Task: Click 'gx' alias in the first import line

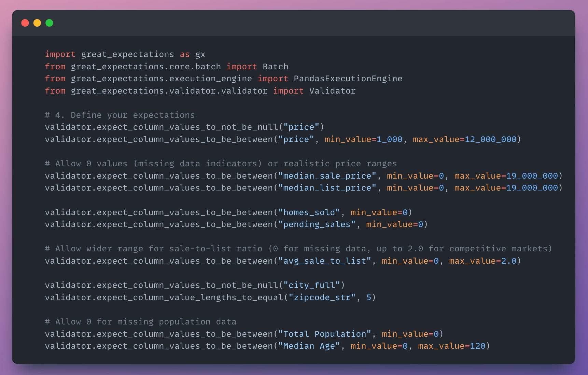Action: (200, 55)
